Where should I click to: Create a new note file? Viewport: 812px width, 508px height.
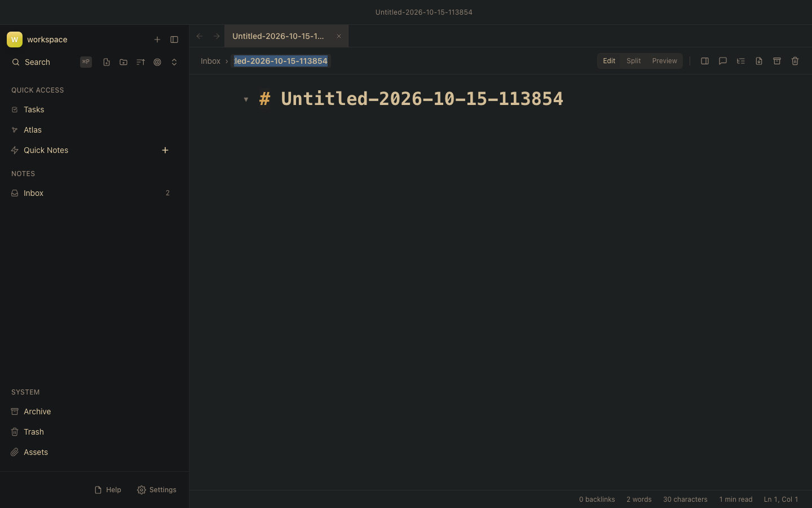tap(107, 62)
